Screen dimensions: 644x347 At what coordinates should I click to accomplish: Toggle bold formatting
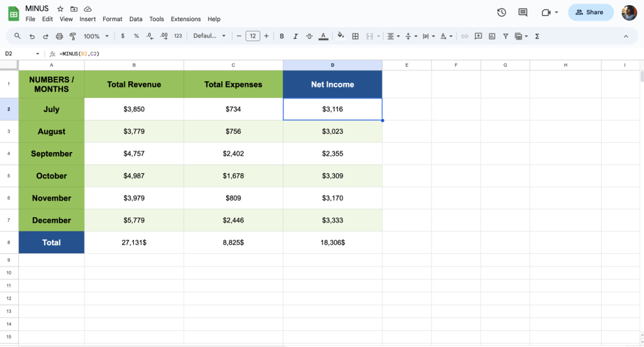281,37
